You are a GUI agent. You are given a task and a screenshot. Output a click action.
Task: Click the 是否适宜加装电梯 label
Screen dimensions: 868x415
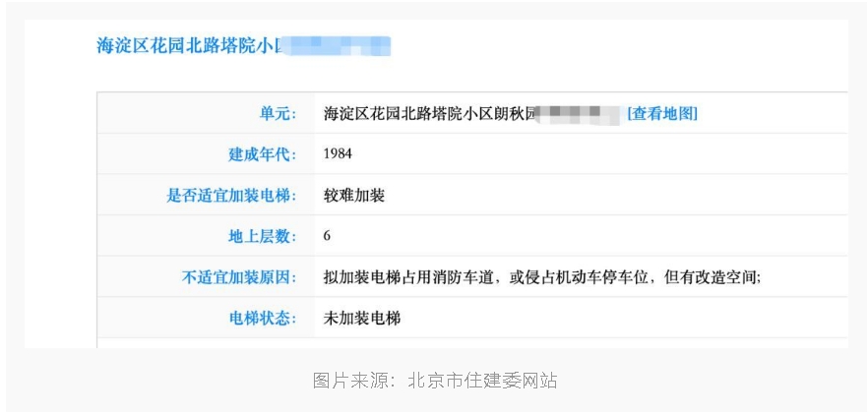(231, 195)
